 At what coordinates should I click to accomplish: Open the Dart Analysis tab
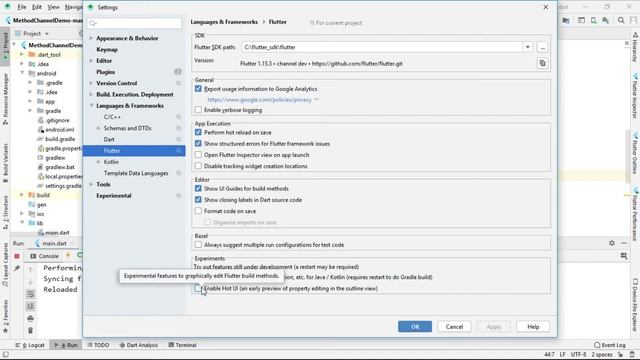coord(139,345)
